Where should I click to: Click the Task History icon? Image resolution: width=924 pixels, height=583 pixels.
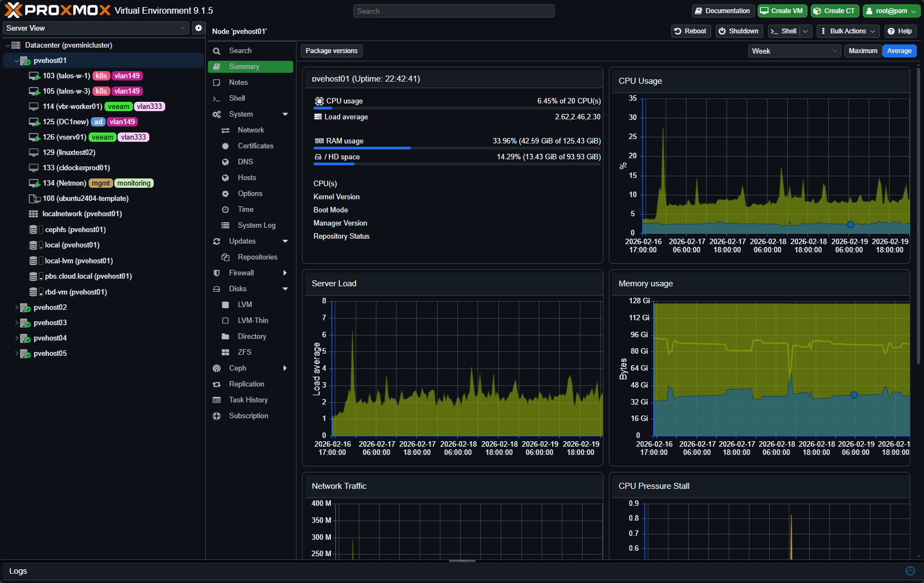pos(217,400)
